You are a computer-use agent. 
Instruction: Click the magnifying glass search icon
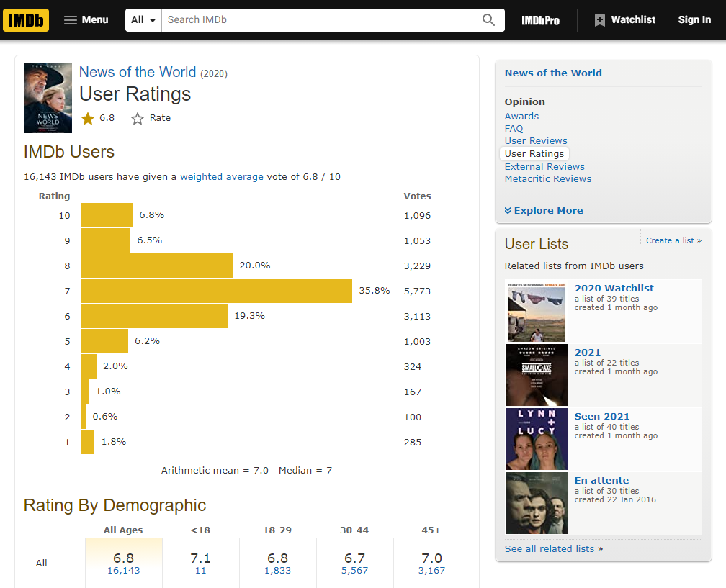[488, 20]
